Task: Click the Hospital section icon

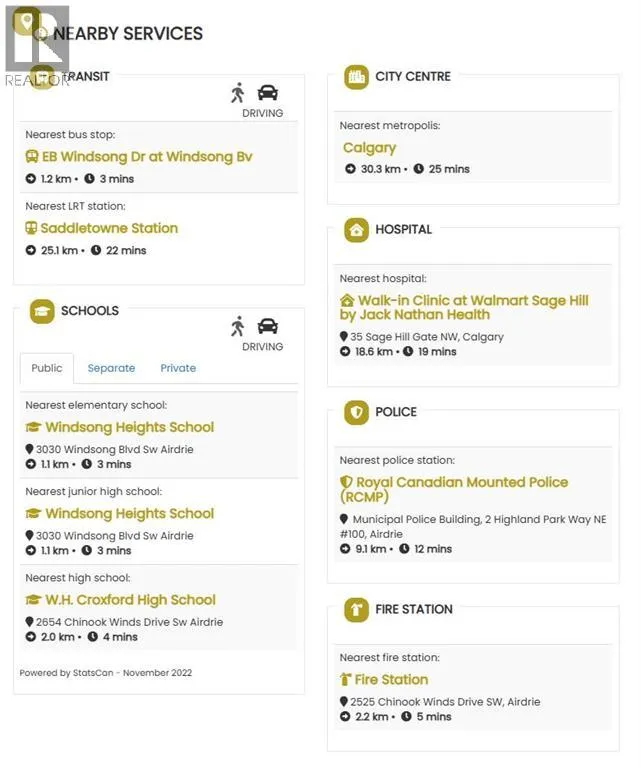Action: 356,230
